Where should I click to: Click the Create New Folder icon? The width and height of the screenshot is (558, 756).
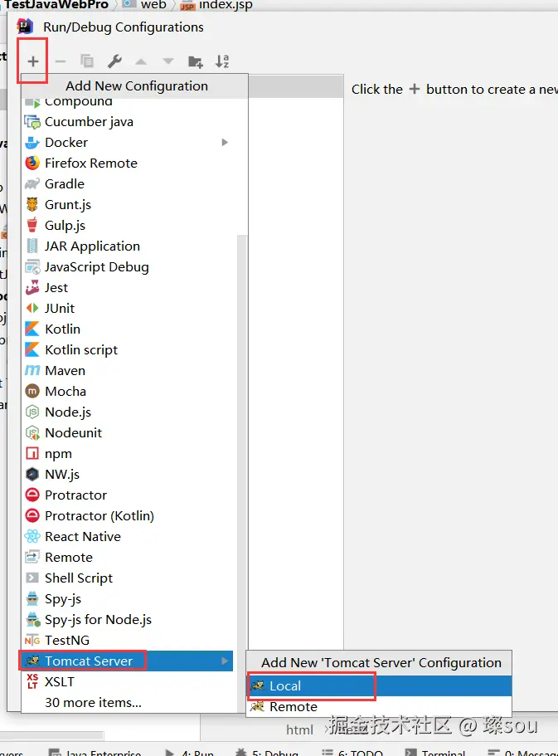[195, 61]
